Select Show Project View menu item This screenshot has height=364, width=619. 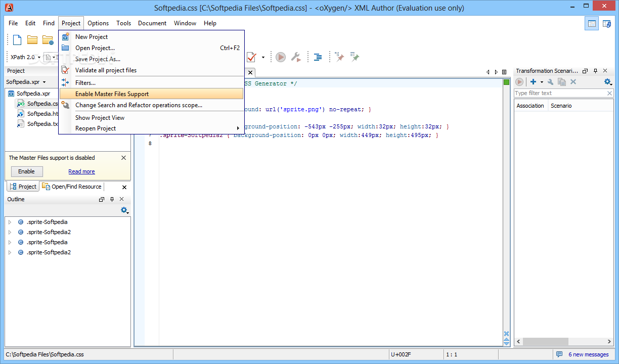pyautogui.click(x=151, y=118)
